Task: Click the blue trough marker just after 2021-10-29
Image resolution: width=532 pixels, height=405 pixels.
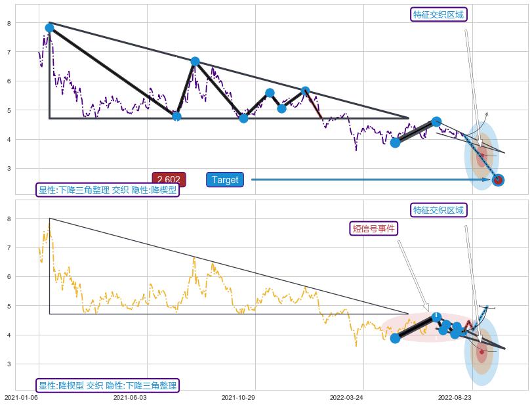Action: pos(243,118)
